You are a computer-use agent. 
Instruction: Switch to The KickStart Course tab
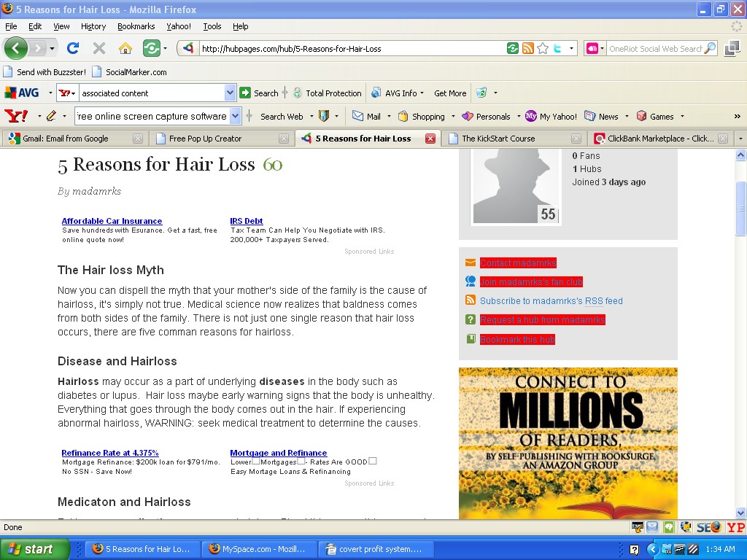498,139
